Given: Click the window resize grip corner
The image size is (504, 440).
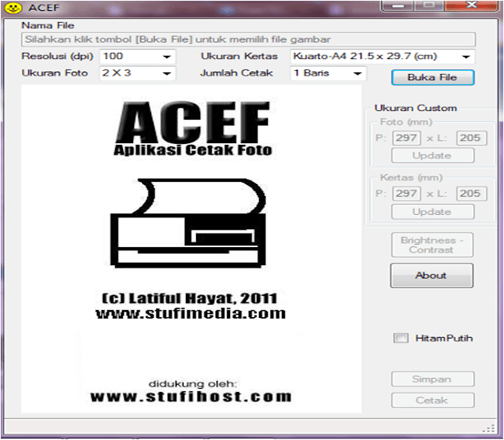Looking at the screenshot, I should 489,429.
